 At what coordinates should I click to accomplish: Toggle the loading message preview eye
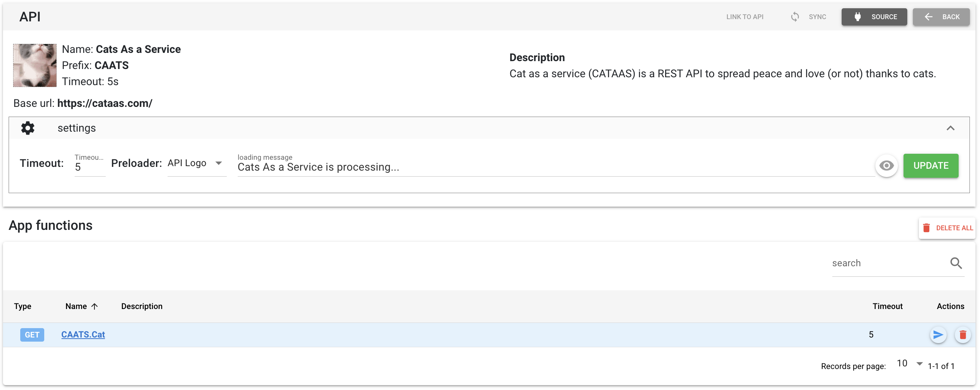886,166
